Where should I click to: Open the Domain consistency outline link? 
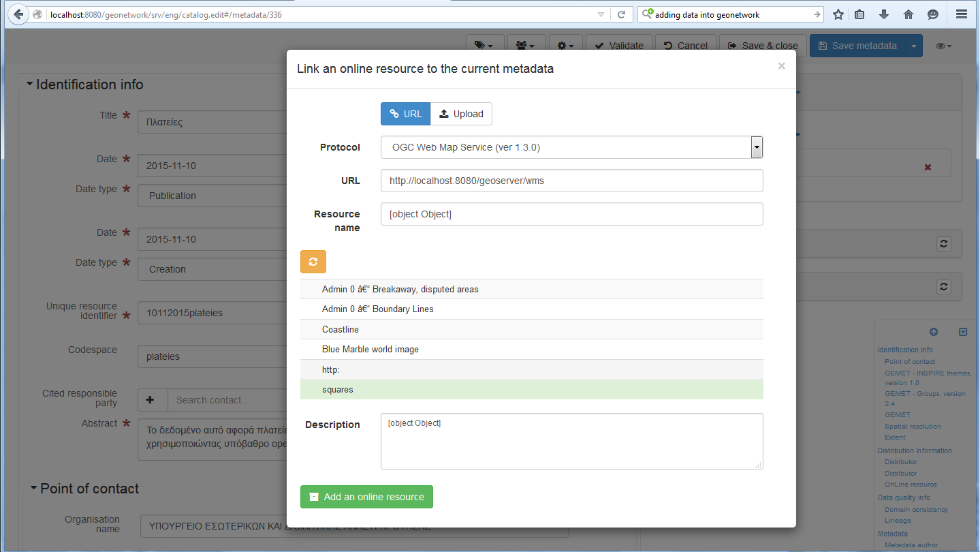pyautogui.click(x=916, y=509)
